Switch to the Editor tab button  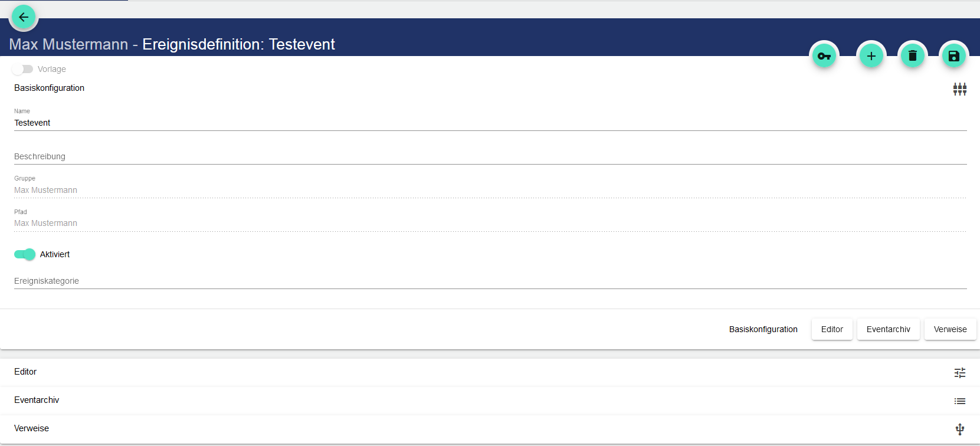832,329
